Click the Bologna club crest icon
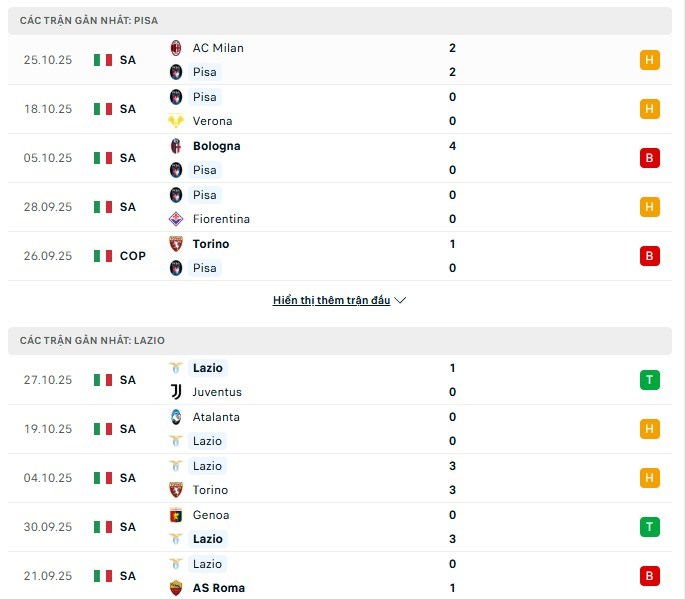This screenshot has width=685, height=599. (x=177, y=146)
